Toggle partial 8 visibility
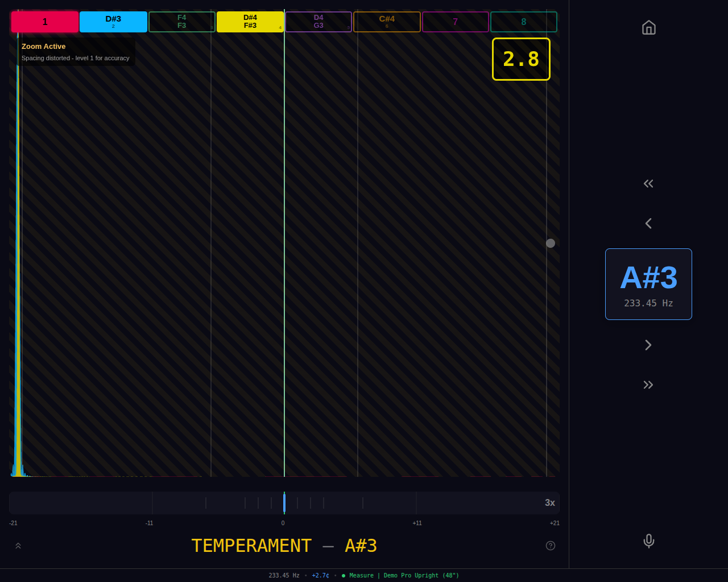728x582 pixels. point(523,22)
